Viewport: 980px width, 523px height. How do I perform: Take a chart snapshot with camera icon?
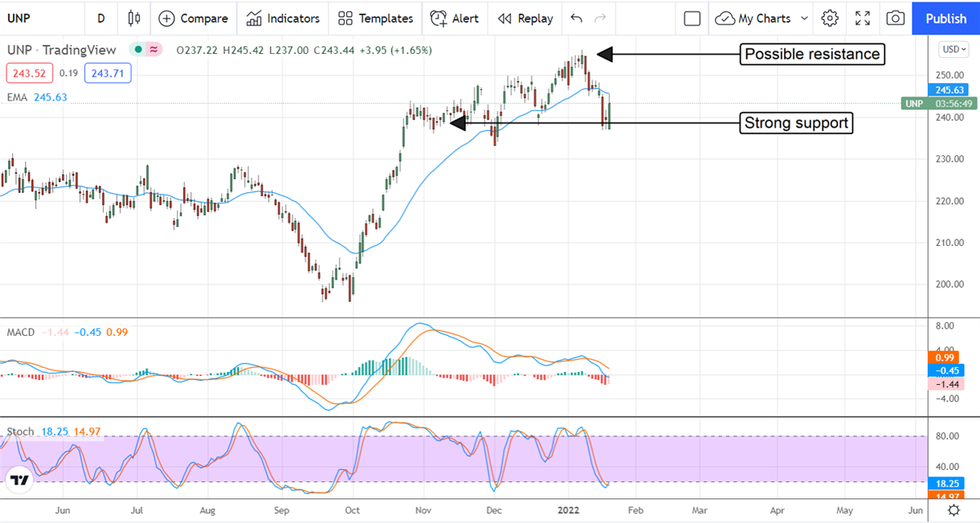pyautogui.click(x=895, y=18)
